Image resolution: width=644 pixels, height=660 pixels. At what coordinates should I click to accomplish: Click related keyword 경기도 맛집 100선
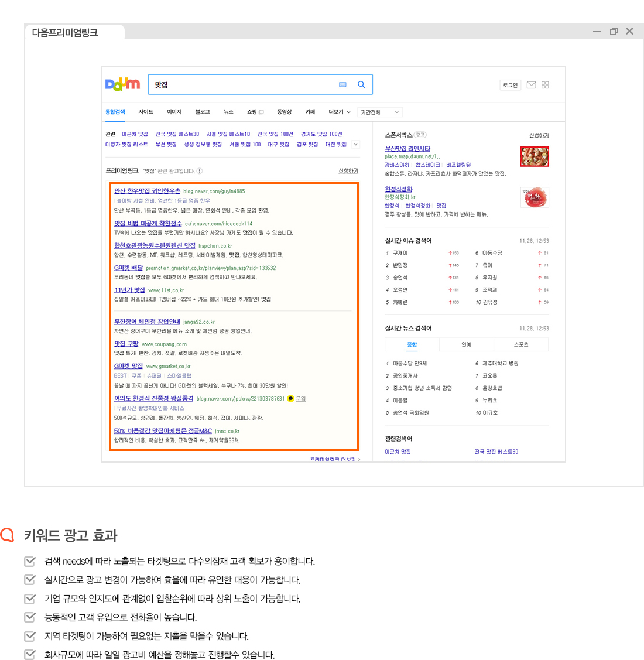pyautogui.click(x=321, y=134)
